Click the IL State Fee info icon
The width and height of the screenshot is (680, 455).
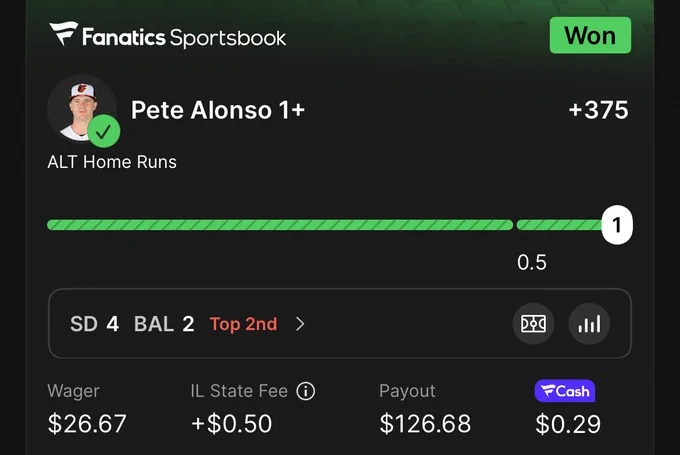coord(306,391)
